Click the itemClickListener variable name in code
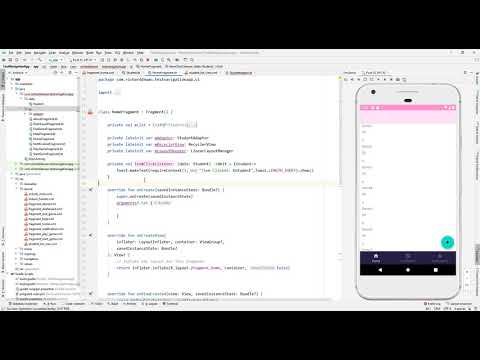 [154, 164]
